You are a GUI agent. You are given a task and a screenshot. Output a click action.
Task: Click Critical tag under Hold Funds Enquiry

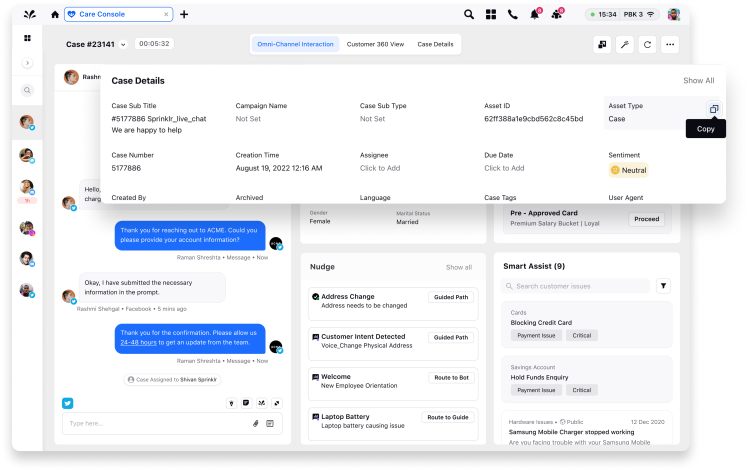(x=582, y=390)
